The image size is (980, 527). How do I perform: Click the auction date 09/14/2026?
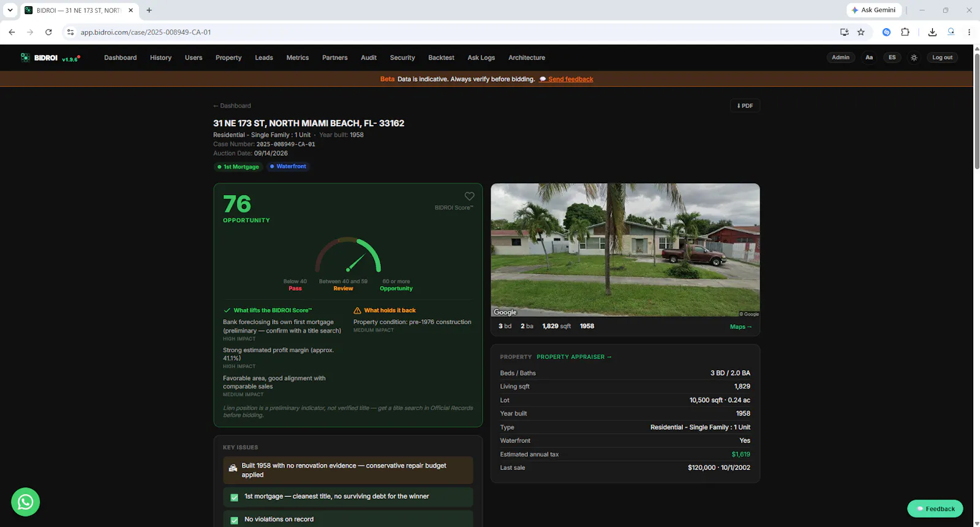point(271,153)
